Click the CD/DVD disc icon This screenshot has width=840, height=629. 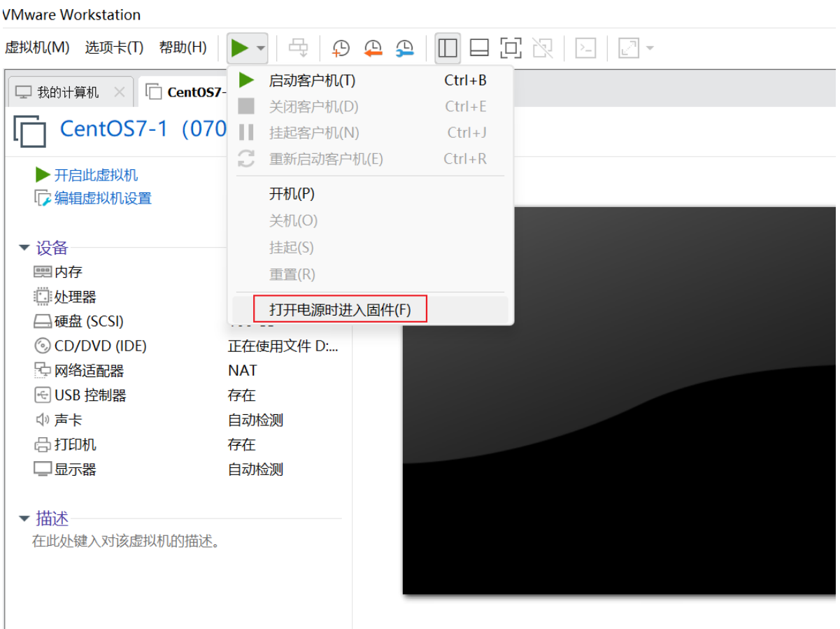pos(43,346)
